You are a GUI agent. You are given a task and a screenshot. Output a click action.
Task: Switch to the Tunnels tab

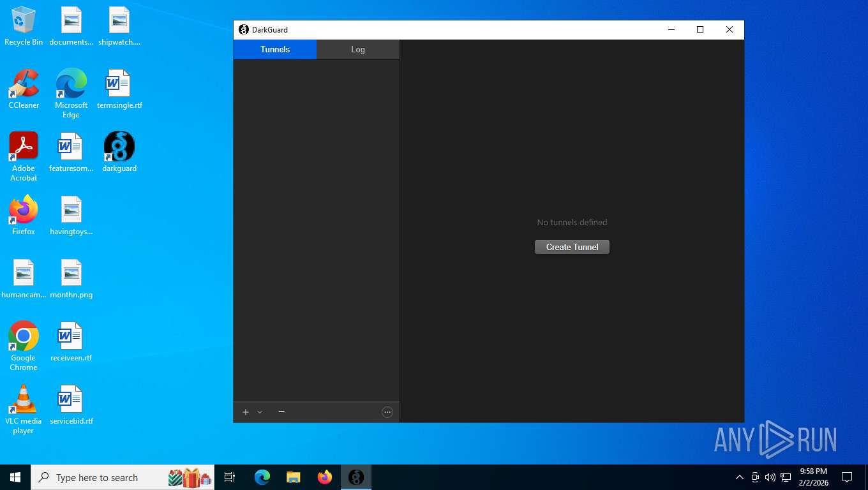tap(275, 49)
